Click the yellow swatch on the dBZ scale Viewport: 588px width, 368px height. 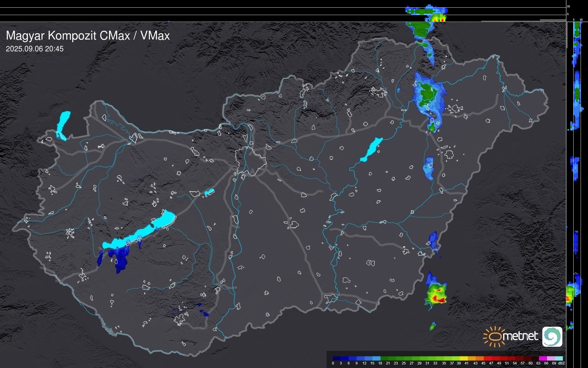pos(464,358)
